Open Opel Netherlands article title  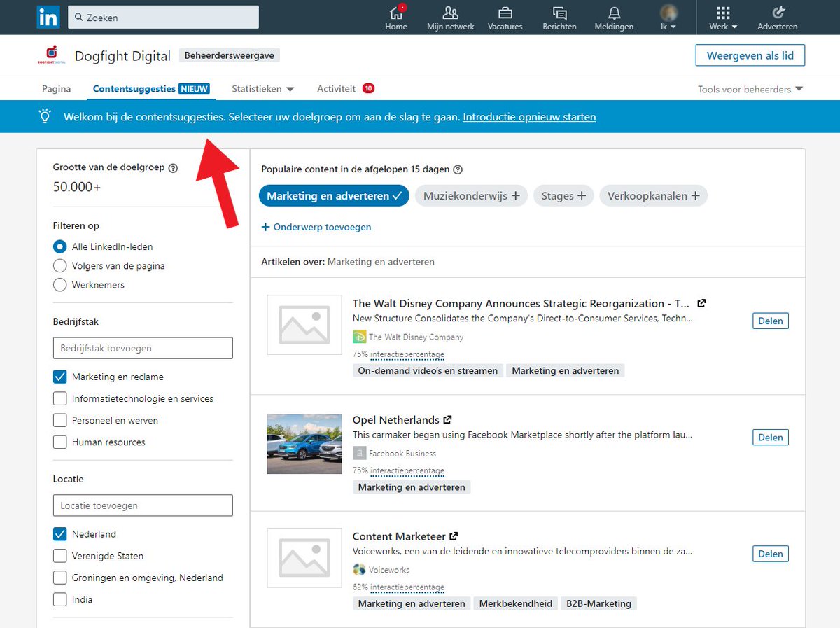396,420
